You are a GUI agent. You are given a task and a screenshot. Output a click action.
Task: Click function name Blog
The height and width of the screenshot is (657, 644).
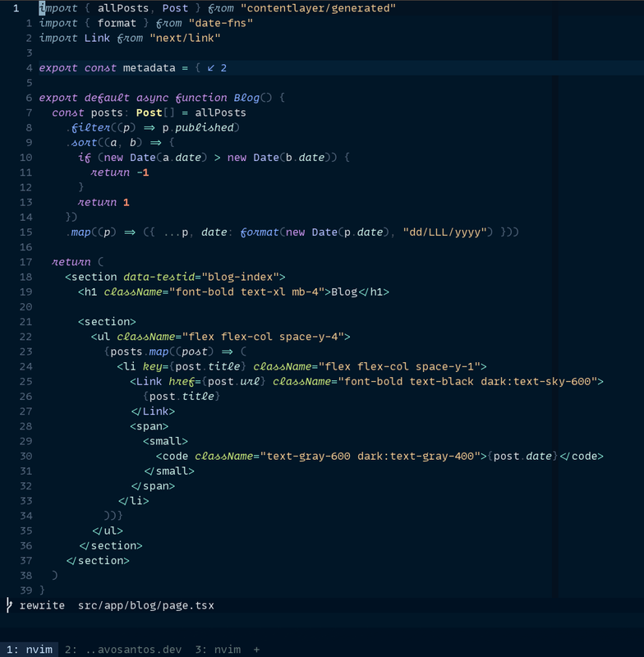click(246, 98)
